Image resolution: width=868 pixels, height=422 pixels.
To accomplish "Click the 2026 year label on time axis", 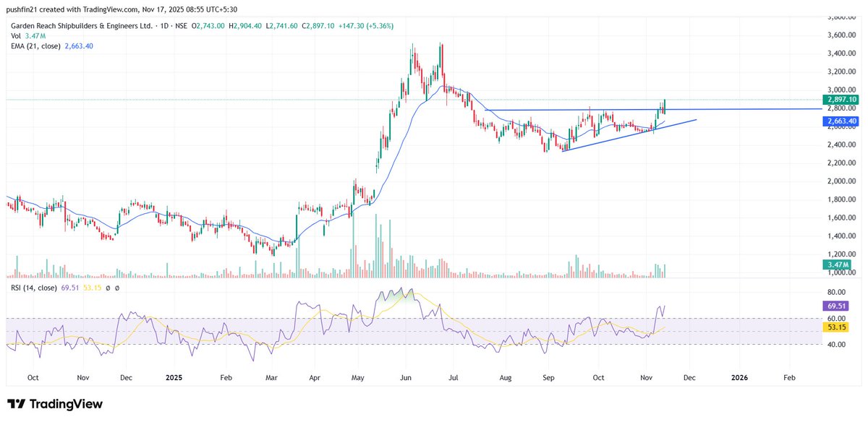I will [x=739, y=377].
